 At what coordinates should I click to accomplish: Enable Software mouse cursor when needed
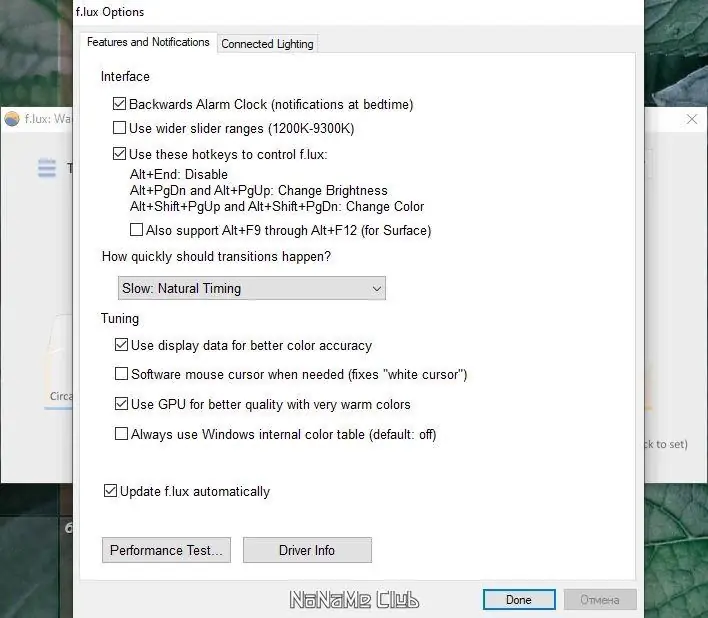click(x=121, y=374)
